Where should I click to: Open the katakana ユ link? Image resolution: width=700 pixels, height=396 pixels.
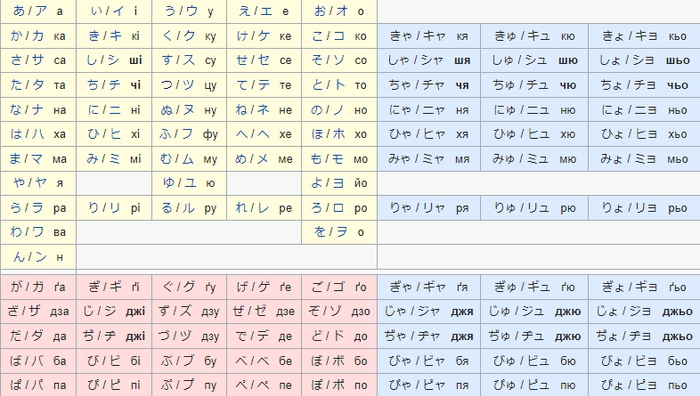[x=191, y=183]
